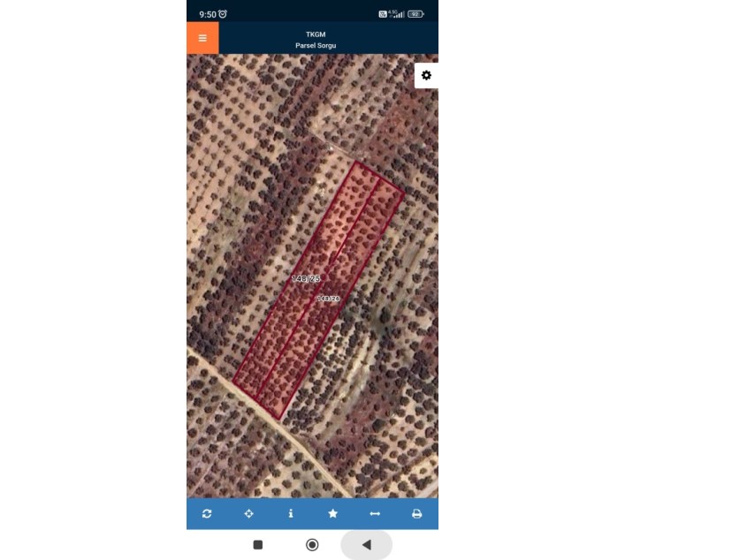Tap the battery indicator in status bar
Viewport: 747px width, 560px height.
click(415, 14)
